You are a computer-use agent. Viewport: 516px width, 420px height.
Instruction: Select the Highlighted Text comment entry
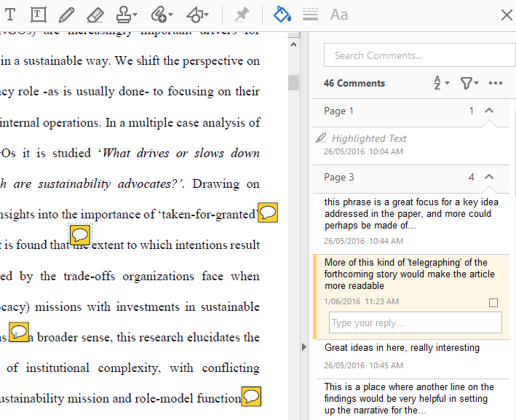[411, 145]
